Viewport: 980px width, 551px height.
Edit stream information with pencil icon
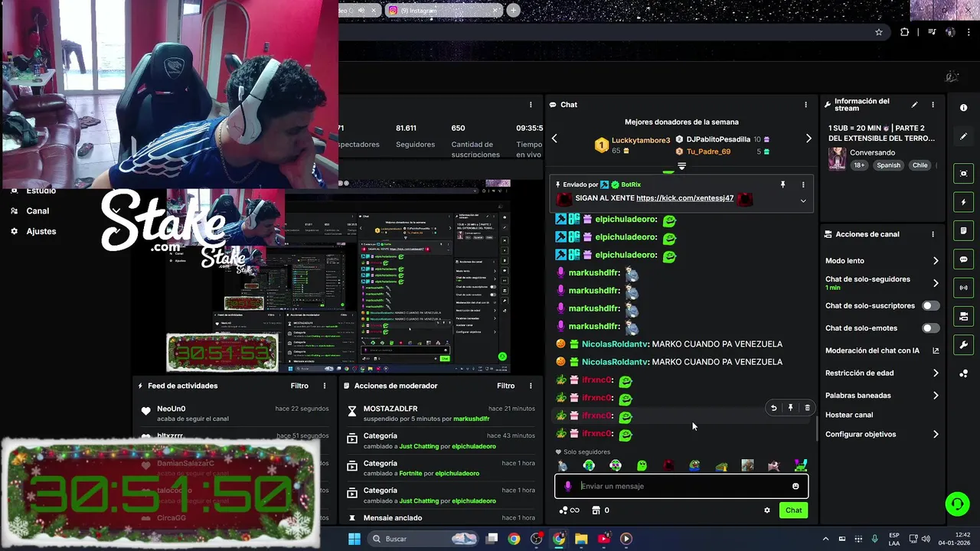click(914, 105)
